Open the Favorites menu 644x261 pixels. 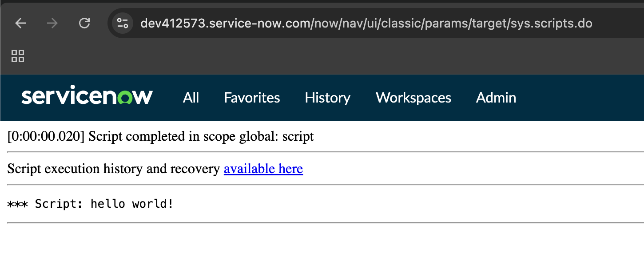tap(252, 98)
